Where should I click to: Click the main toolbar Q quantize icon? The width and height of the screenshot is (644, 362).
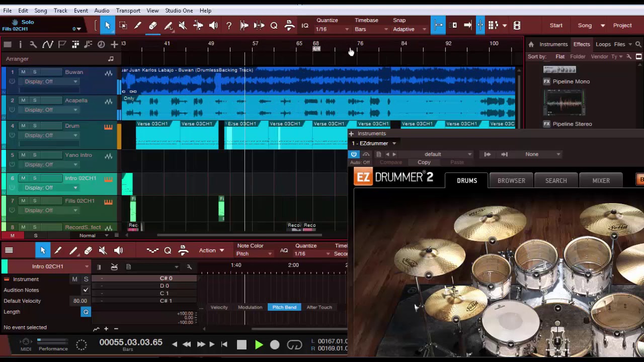coord(274,25)
